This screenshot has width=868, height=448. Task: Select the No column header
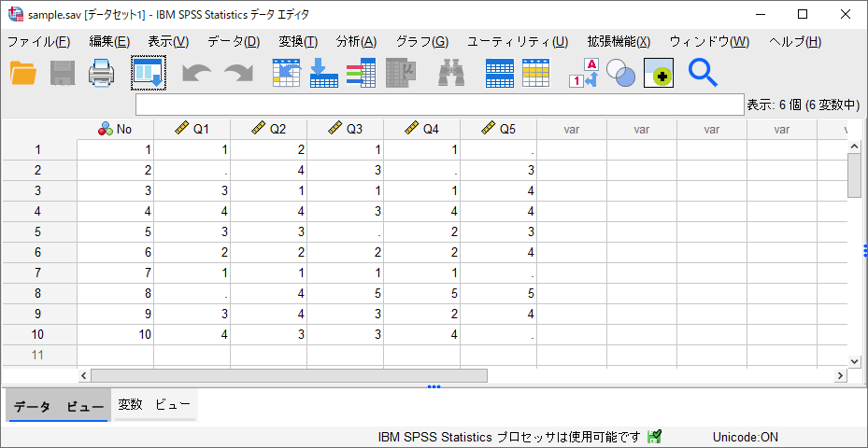[x=115, y=130]
